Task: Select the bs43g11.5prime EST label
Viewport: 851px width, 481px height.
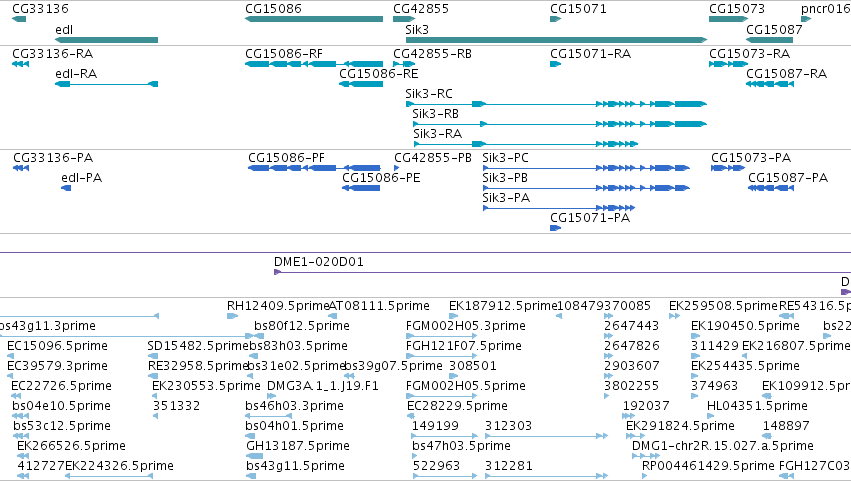Action: coord(295,466)
